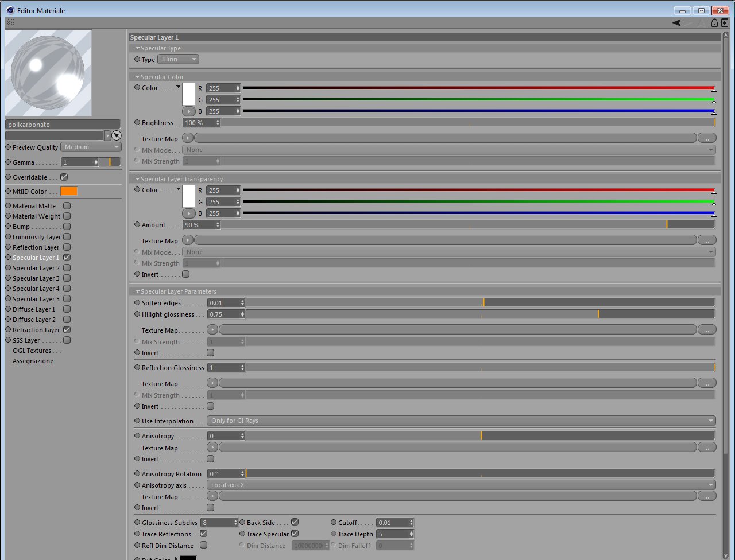Collapse the Specular Type section

coord(138,48)
